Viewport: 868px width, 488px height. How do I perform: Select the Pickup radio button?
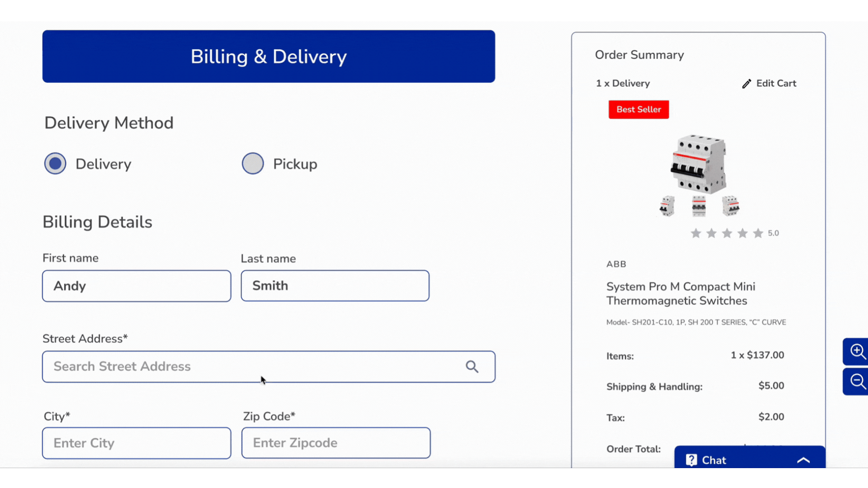point(253,164)
